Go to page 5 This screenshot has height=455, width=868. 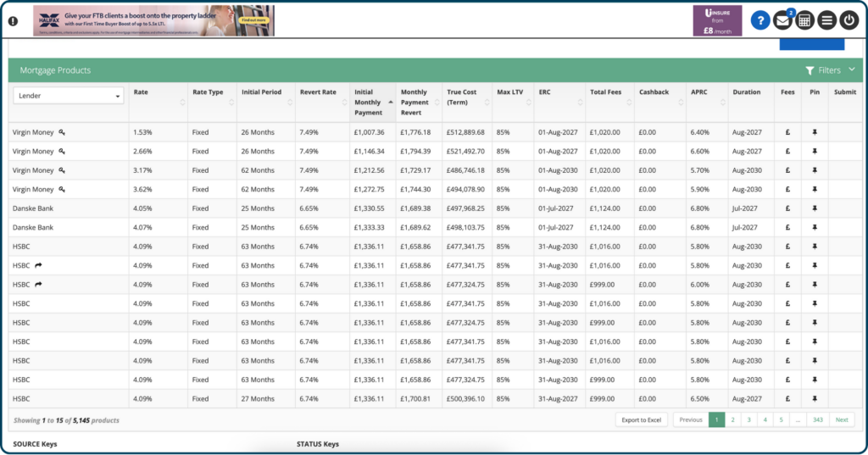pyautogui.click(x=781, y=419)
